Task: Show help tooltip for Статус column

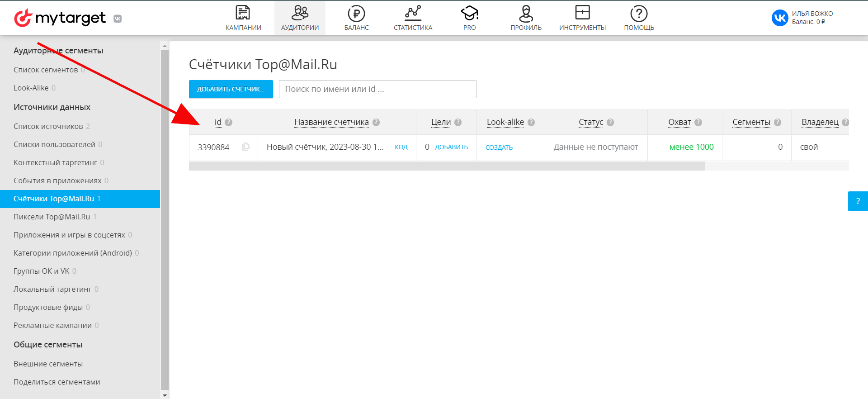Action: [x=610, y=122]
